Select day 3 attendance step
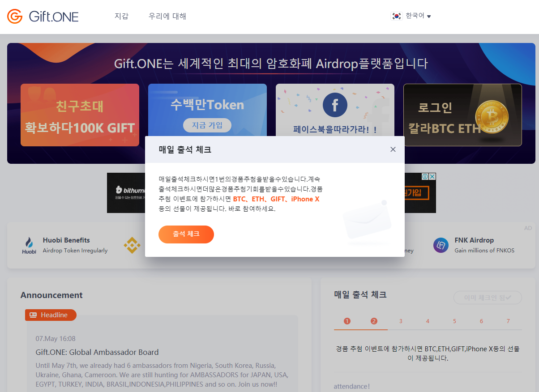This screenshot has height=392, width=539. [401, 321]
